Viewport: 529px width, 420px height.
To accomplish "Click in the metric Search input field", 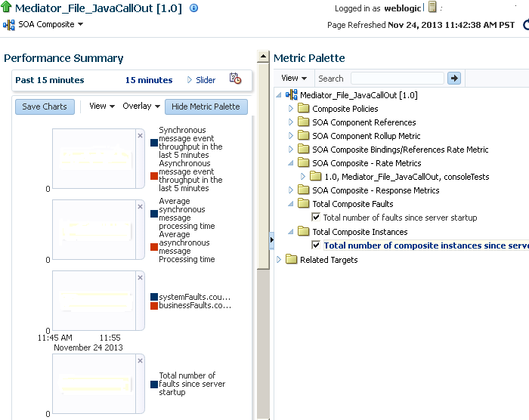I will tap(397, 79).
